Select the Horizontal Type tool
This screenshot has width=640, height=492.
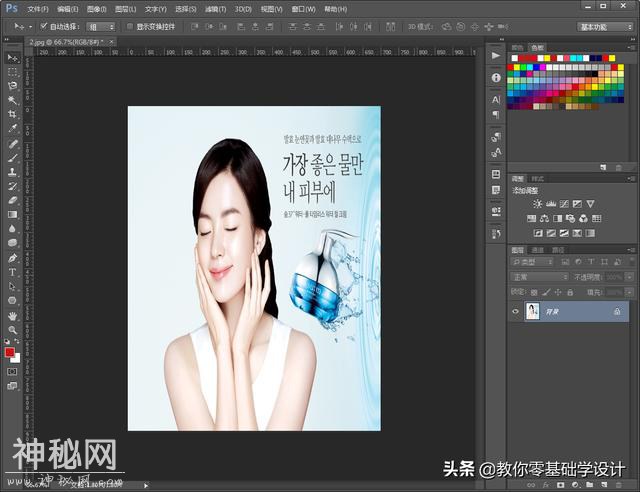[13, 272]
